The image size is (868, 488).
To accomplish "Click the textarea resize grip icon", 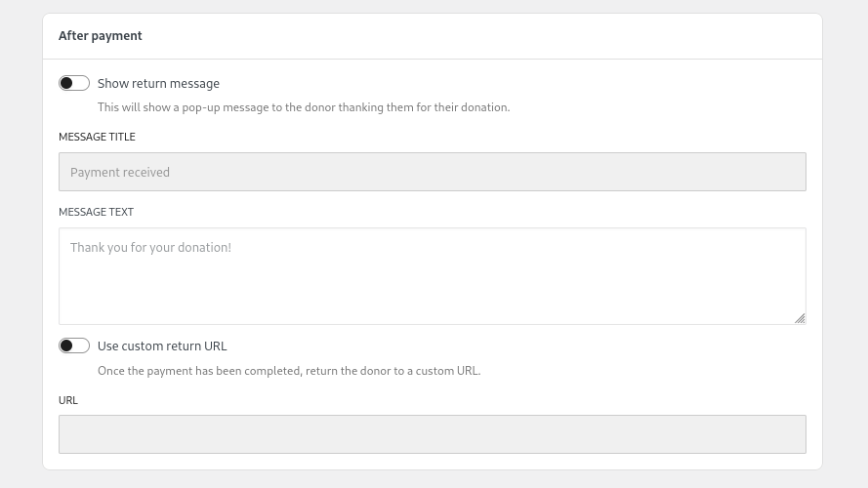I will (x=800, y=318).
